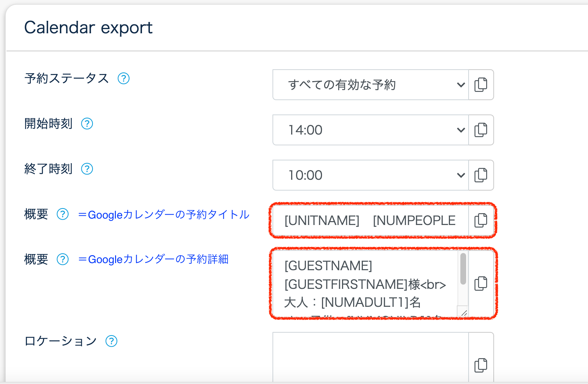Click help icon beside 概要 for 予約詳細
Image resolution: width=588 pixels, height=384 pixels.
click(63, 259)
